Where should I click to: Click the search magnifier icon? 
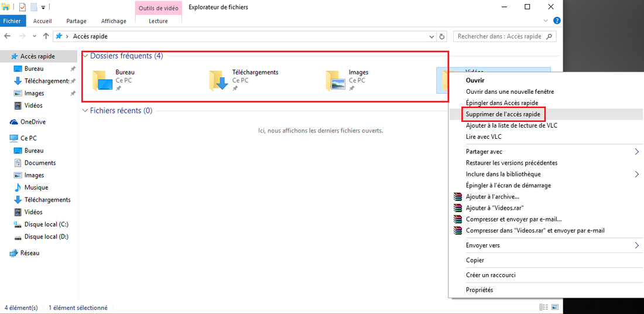(x=549, y=36)
